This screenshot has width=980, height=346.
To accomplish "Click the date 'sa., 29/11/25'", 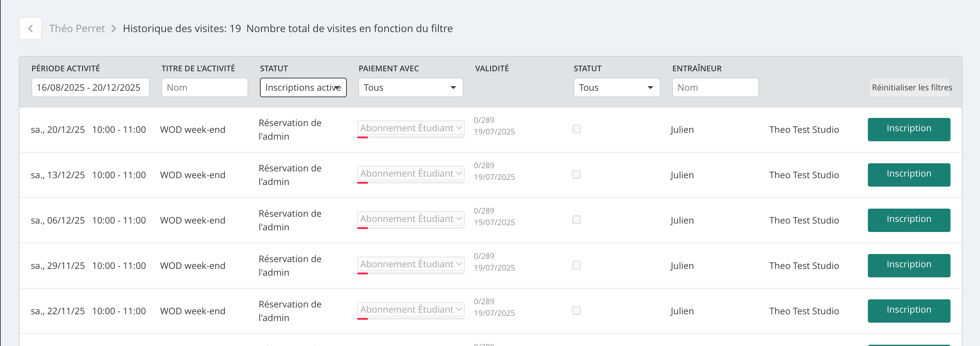I will coord(58,265).
